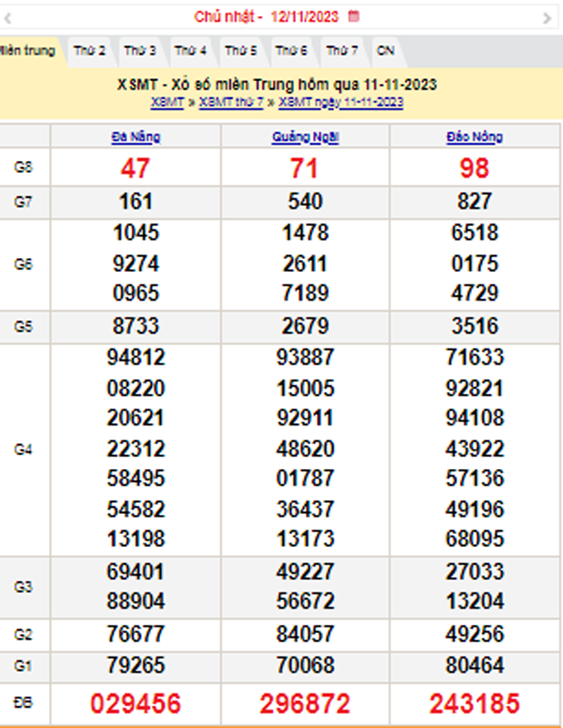Click Đà Nẵng special prize 029456
The image size is (563, 728).
point(136,704)
